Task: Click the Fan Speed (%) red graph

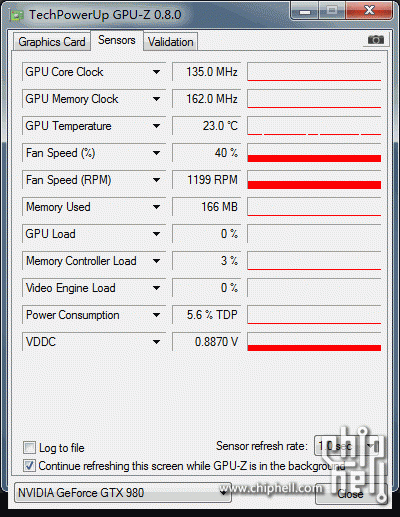Action: pos(314,153)
